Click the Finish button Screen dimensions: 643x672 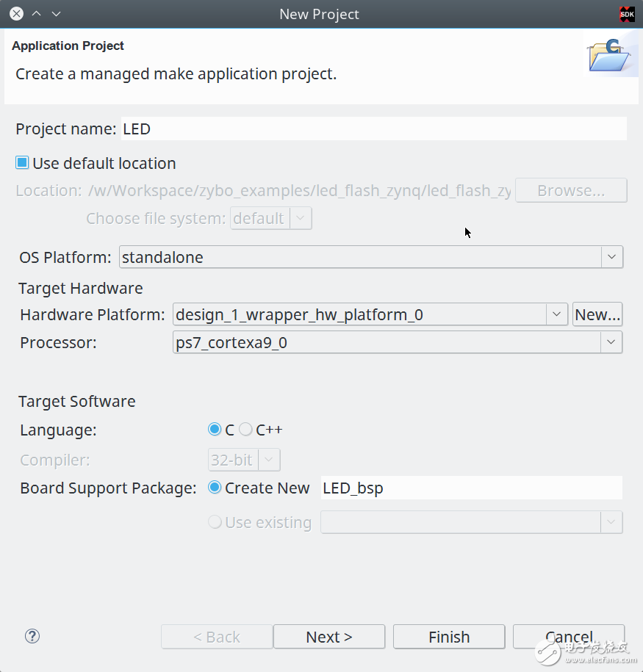[x=449, y=637]
